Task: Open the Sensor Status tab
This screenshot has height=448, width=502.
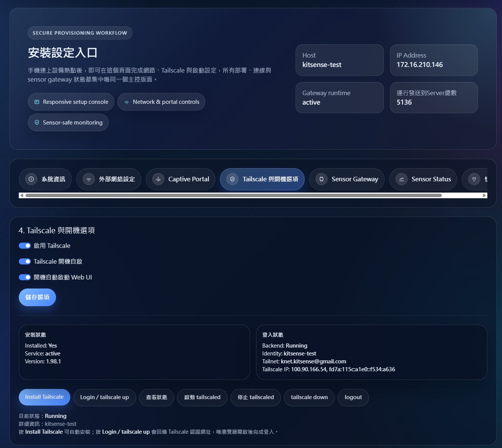Action: [x=423, y=179]
